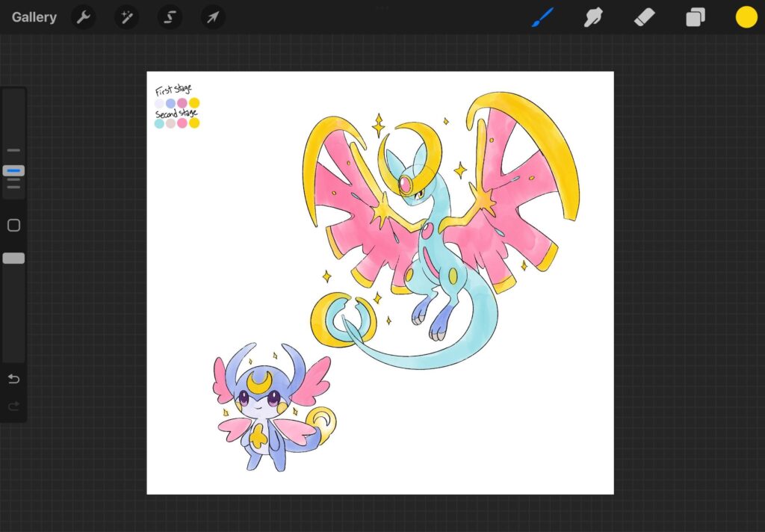Screen dimensions: 765x532
Task: Undo the last action with sidebar arrow
Action: [x=13, y=379]
